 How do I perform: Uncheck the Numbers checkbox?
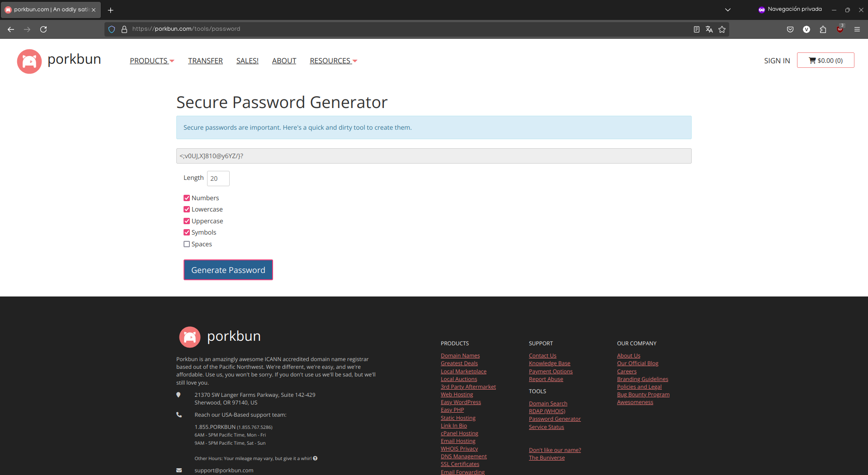[x=187, y=198]
